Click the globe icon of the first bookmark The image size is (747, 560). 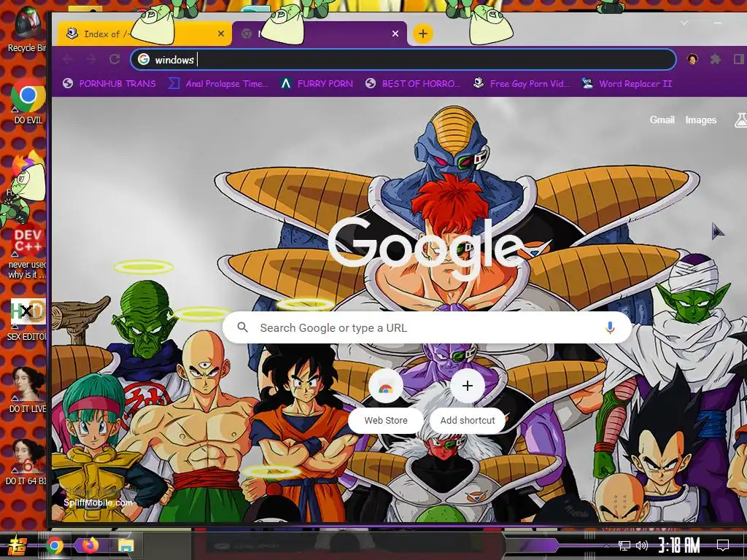tap(68, 83)
